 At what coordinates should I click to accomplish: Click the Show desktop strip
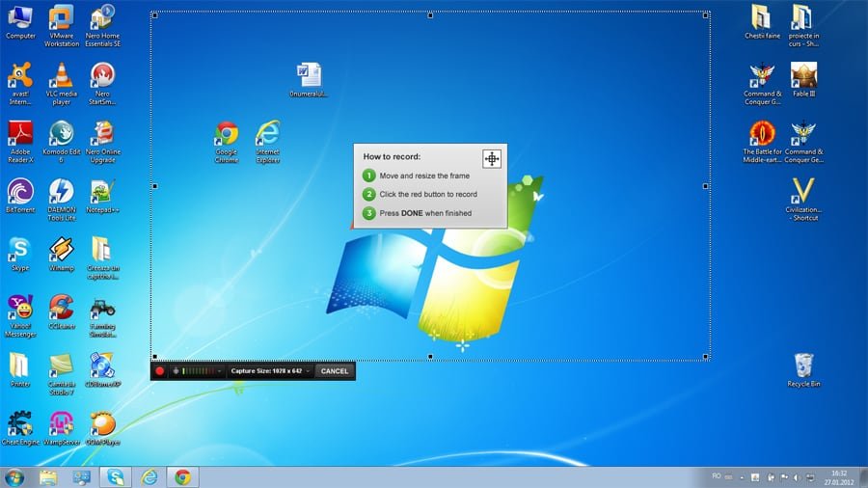863,477
